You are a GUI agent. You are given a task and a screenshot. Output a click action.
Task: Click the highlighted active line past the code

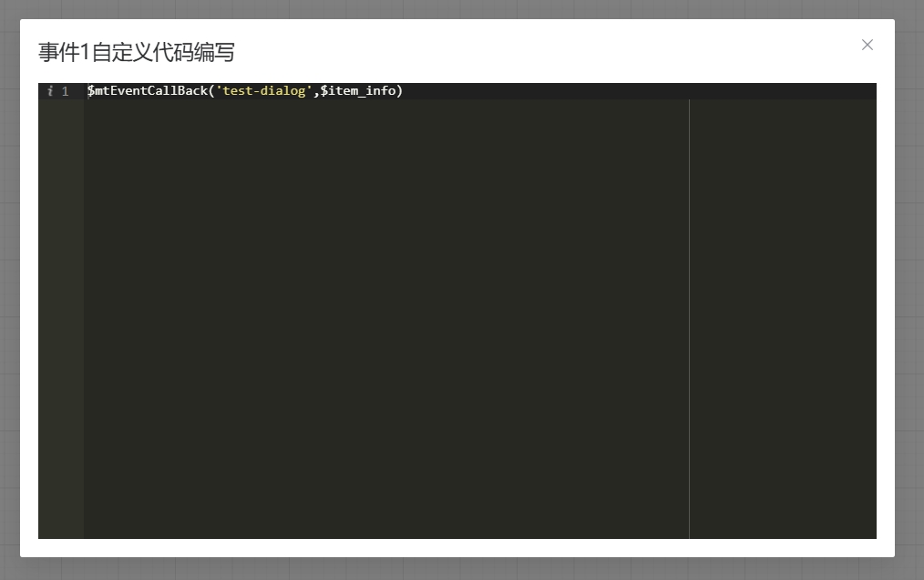(x=547, y=91)
